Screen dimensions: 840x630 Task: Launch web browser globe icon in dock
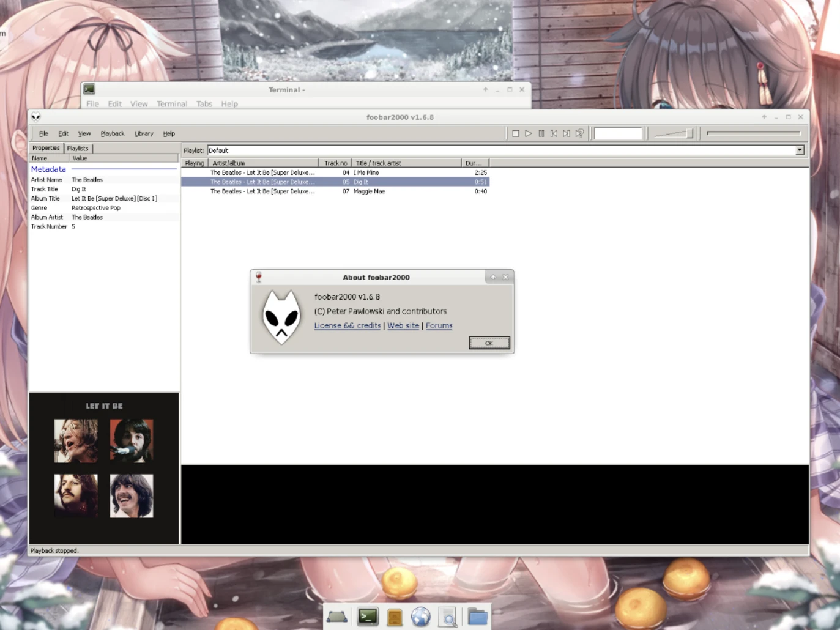point(421,617)
